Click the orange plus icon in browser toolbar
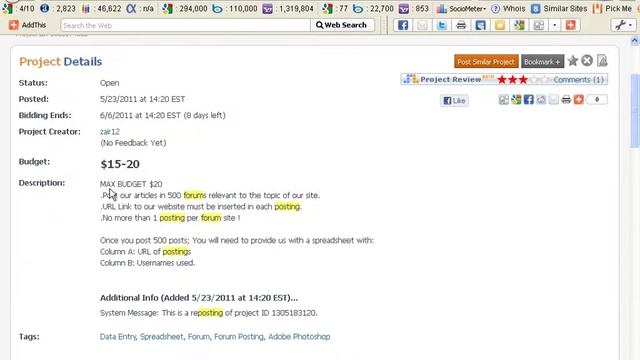Image resolution: width=640 pixels, height=360 pixels. click(x=571, y=25)
